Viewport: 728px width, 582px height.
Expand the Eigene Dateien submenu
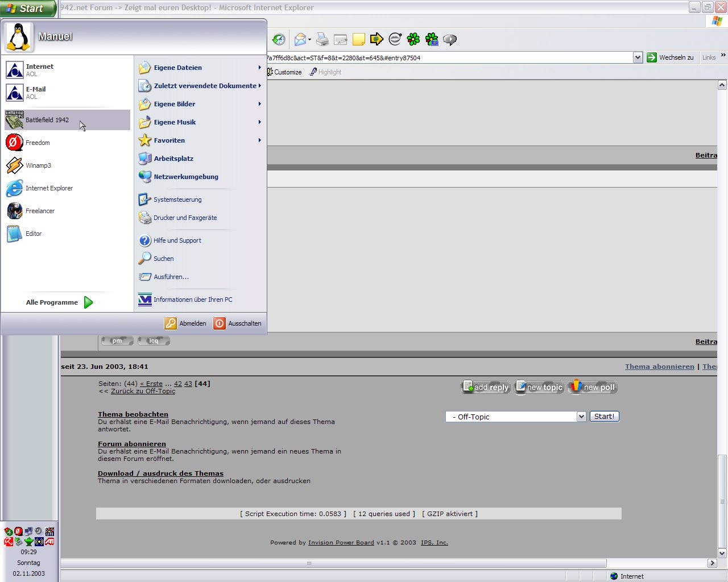pos(200,68)
